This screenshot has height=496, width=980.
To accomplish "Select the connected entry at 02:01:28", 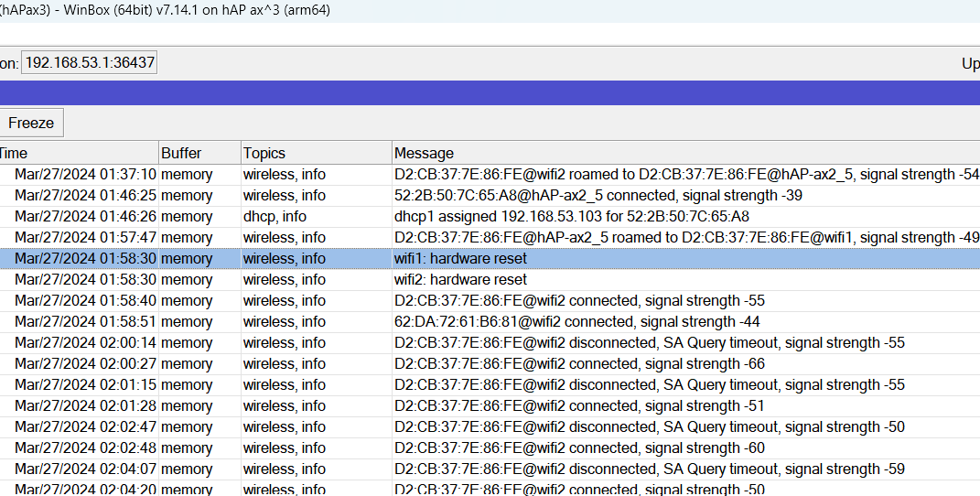I will click(x=579, y=406).
